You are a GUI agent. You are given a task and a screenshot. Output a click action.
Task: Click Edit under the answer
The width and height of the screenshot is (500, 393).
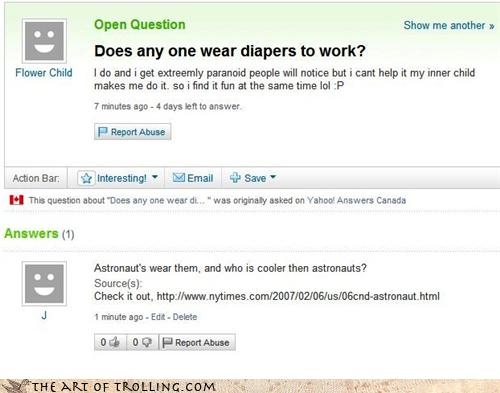pos(158,317)
